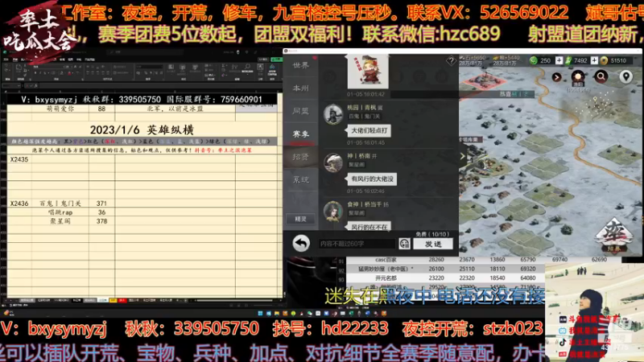
Task: Click the cell with value 378
Action: [x=102, y=221]
